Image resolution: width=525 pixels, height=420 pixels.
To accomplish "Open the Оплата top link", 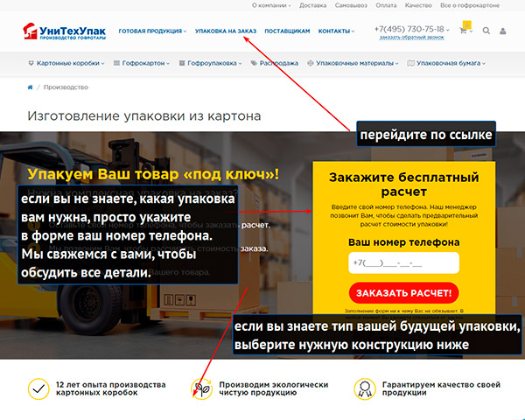I will click(386, 5).
